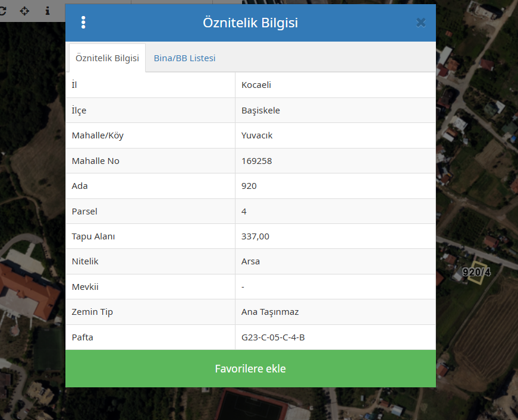Click the Mahalle No value 169258
This screenshot has height=420, width=518.
(256, 161)
